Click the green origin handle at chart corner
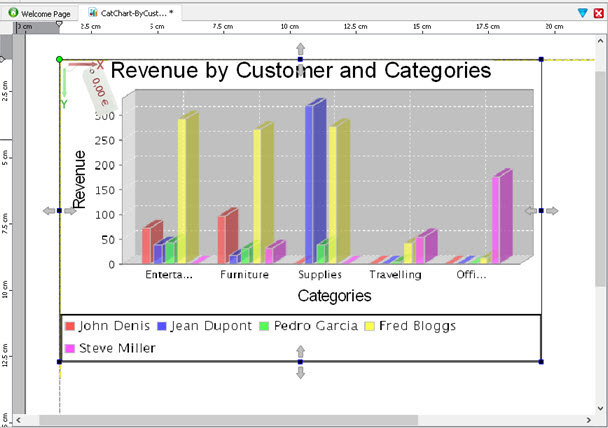Viewport: 608px width, 428px height. tap(60, 60)
